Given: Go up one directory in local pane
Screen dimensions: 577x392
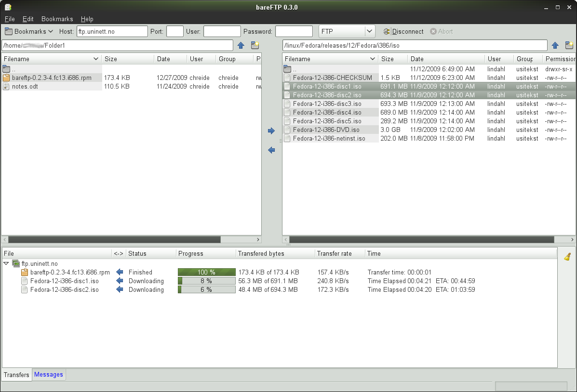Looking at the screenshot, I should [x=241, y=46].
